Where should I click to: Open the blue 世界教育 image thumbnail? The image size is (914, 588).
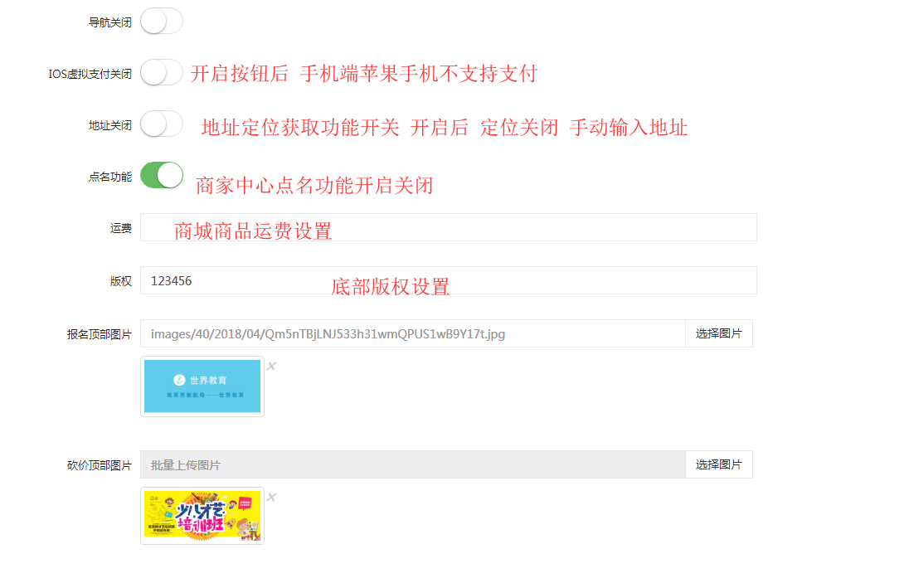(202, 386)
